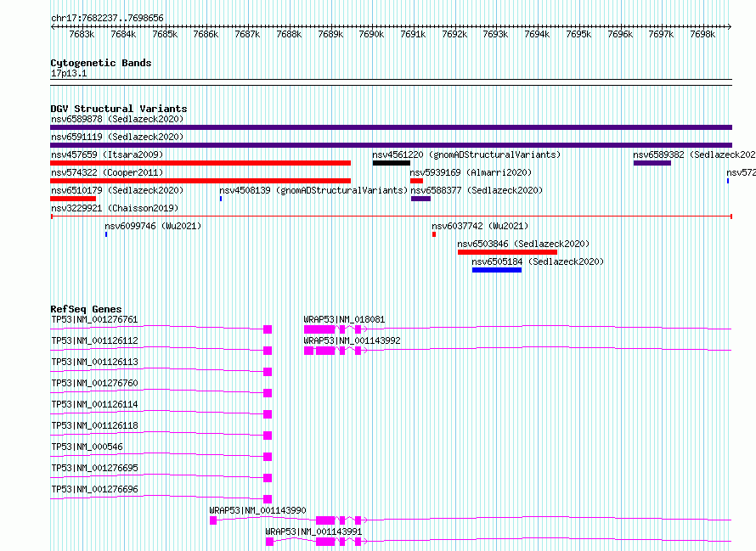
Task: Click the exon block of TP53|NM_000546
Action: pos(268,457)
